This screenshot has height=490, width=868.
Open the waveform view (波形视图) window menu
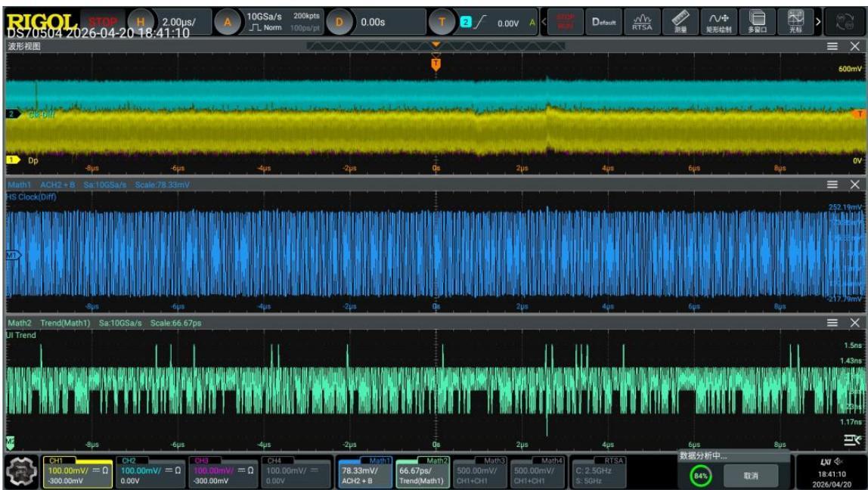[832, 47]
